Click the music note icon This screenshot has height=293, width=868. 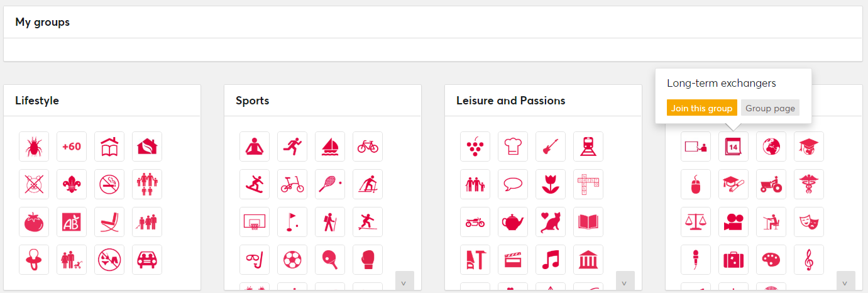551,260
